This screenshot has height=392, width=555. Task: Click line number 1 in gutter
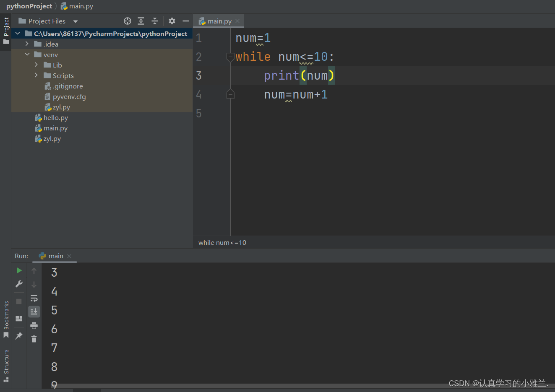pos(199,38)
